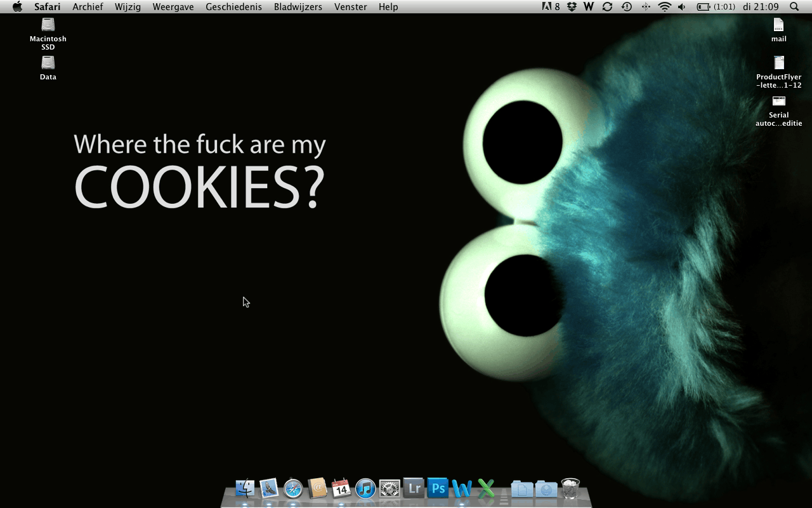Screen dimensions: 812x508
Task: Select the ProductFlyer file on the desktop
Action: click(779, 72)
